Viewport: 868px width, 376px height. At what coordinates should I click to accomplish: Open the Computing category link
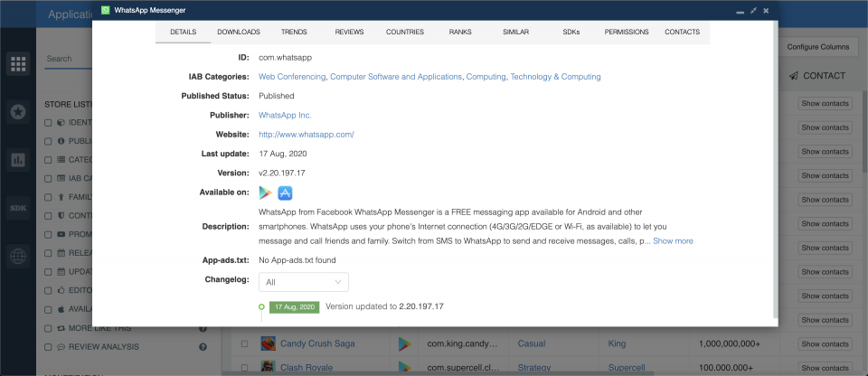(x=486, y=77)
